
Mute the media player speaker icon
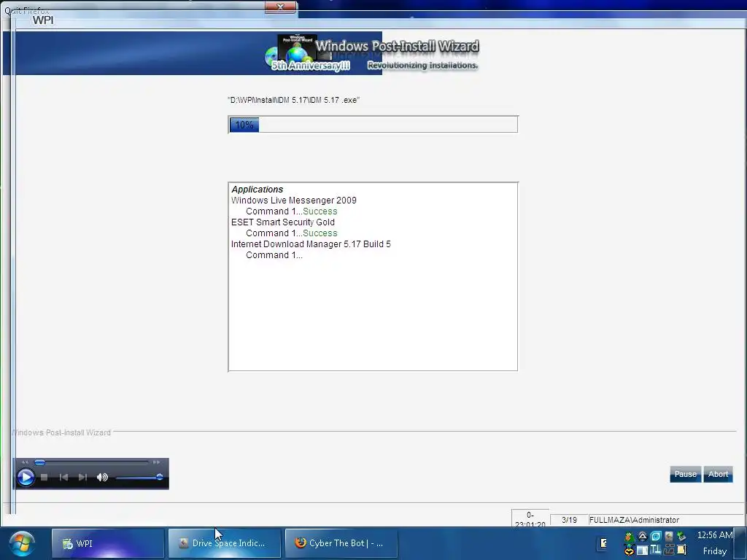[x=102, y=477]
